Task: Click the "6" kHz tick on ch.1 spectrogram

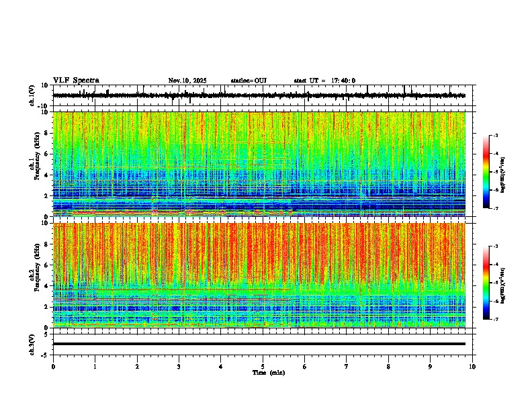Action: (46, 154)
